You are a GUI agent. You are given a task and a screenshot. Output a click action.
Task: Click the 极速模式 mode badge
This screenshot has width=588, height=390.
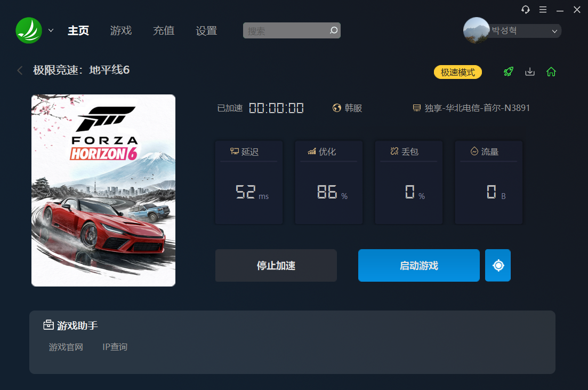coord(458,72)
